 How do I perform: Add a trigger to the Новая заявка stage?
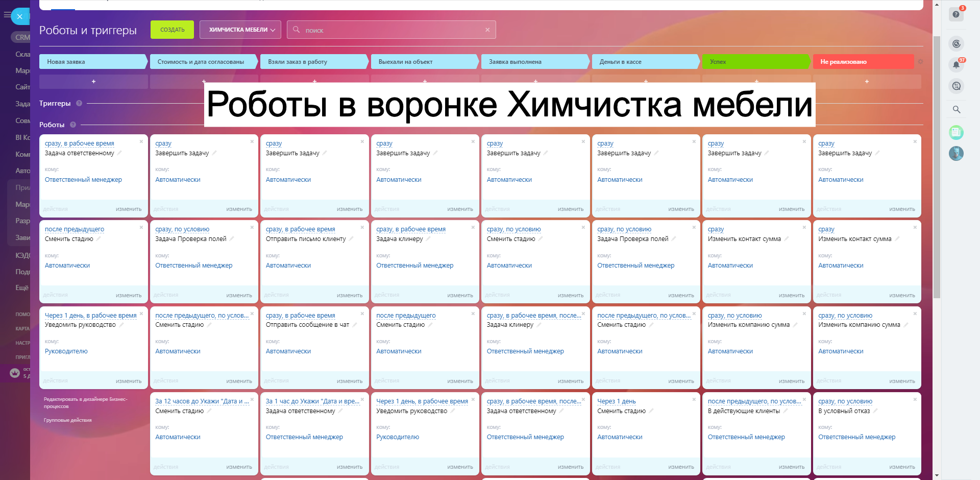point(93,82)
